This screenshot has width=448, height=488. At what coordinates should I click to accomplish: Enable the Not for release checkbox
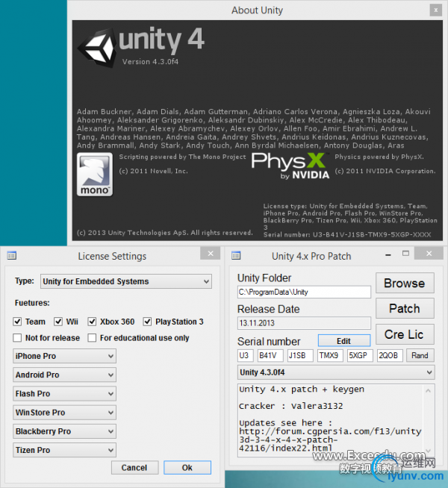click(x=17, y=338)
